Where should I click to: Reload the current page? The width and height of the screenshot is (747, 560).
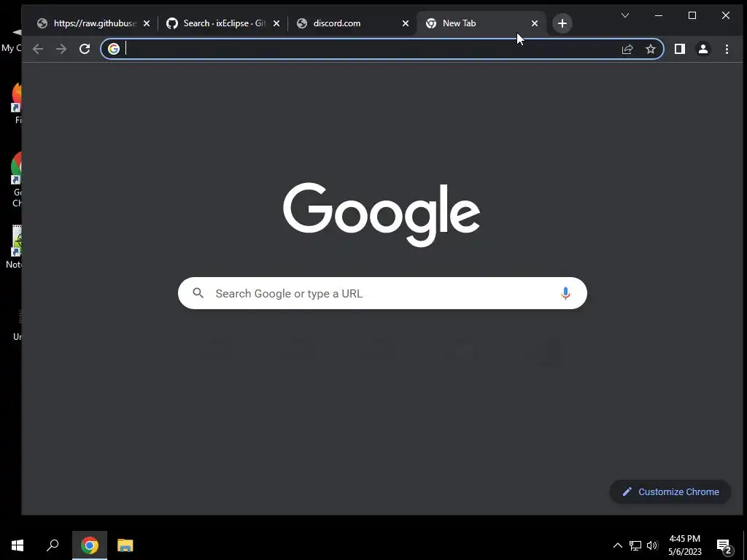(85, 49)
